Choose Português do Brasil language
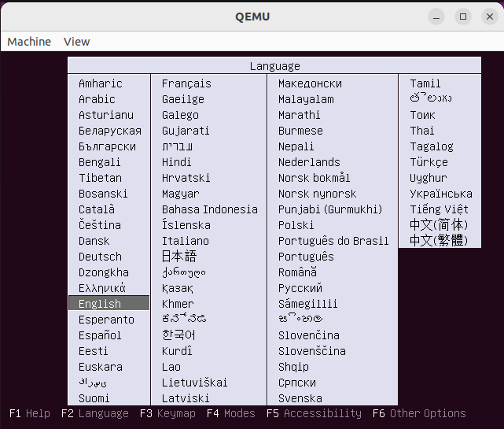The height and width of the screenshot is (429, 504). (333, 241)
